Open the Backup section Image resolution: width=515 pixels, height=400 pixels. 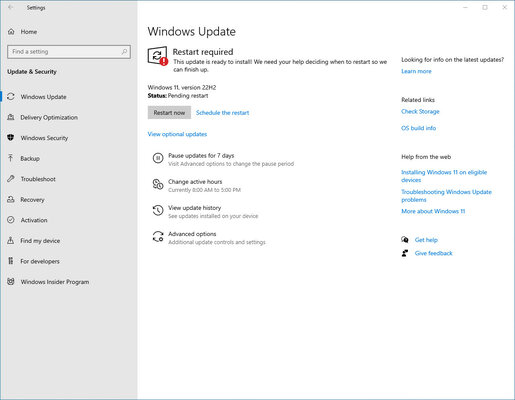click(x=30, y=159)
